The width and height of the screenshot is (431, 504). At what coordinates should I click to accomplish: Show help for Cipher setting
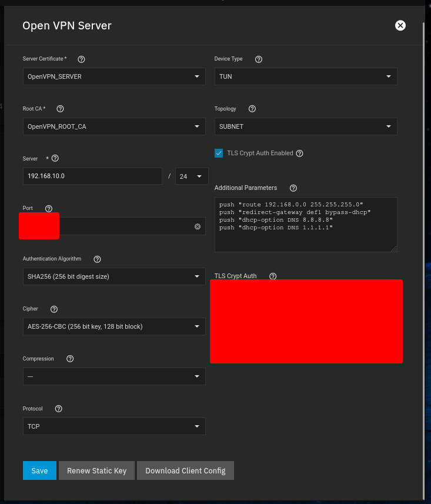[x=54, y=309]
